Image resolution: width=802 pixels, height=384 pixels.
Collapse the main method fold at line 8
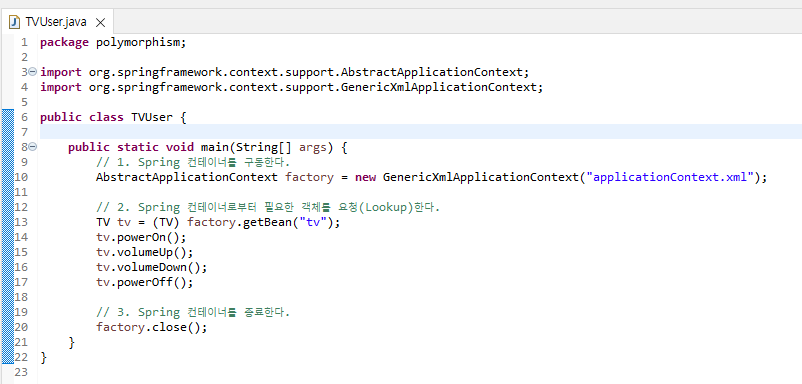click(33, 147)
